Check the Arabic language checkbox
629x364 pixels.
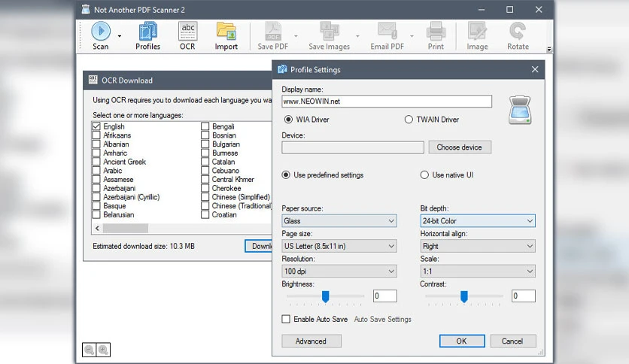(96, 171)
